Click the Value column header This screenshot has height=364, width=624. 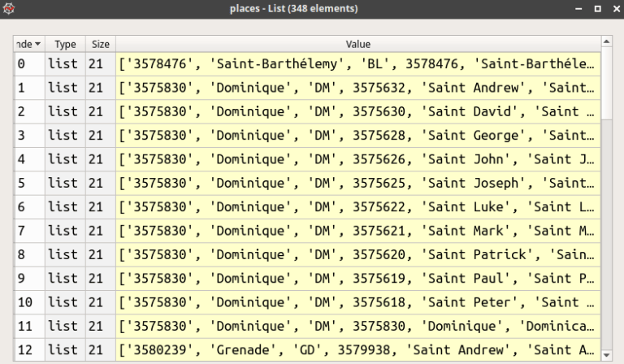358,44
